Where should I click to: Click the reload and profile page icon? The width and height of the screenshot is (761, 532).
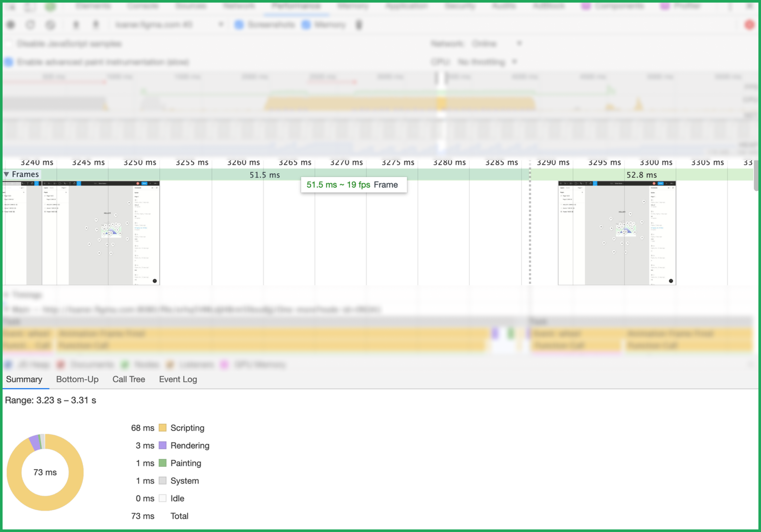coord(31,25)
